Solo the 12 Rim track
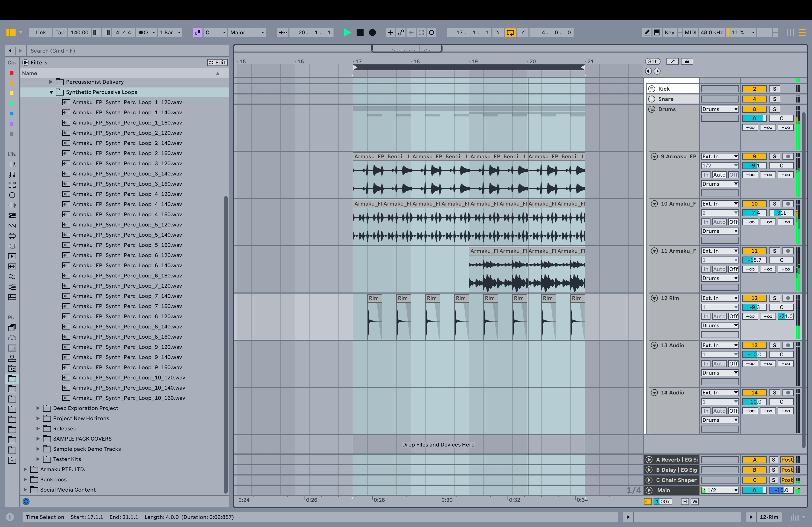This screenshot has width=812, height=527. [x=774, y=298]
